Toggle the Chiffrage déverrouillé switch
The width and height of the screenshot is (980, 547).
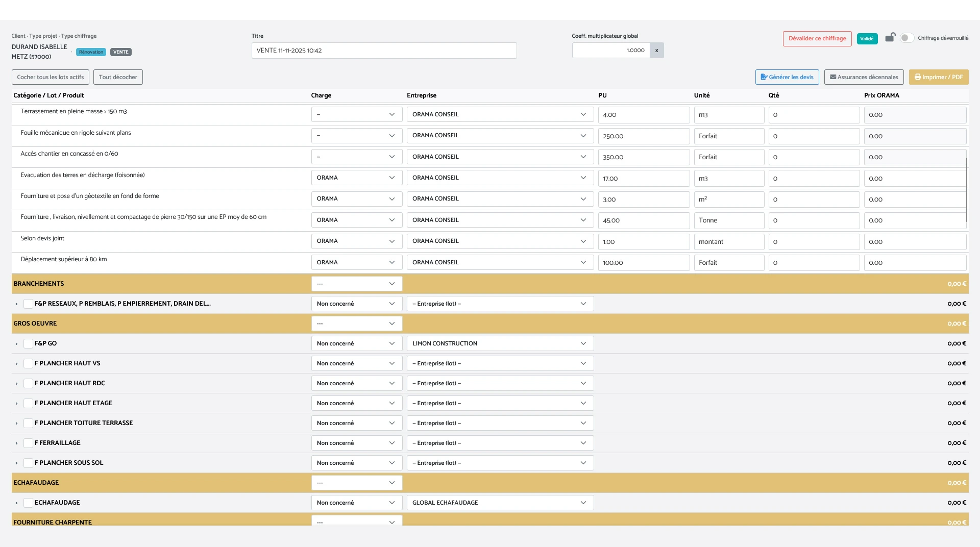906,38
